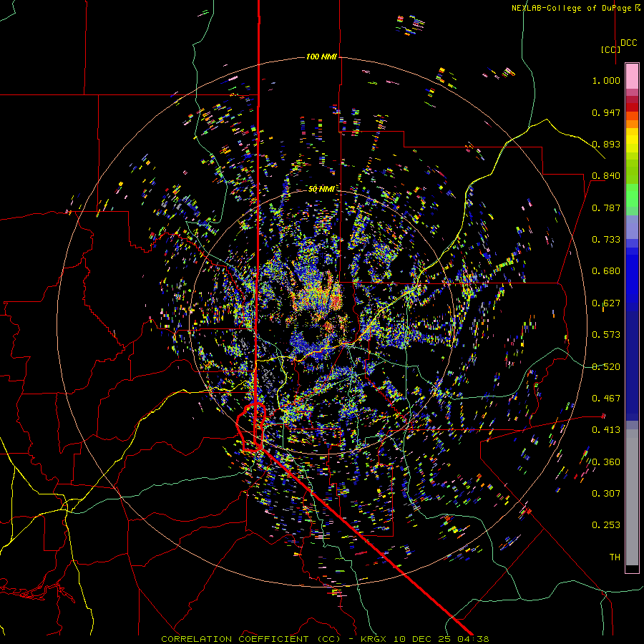Click the 0.893 scale value

pos(606,144)
